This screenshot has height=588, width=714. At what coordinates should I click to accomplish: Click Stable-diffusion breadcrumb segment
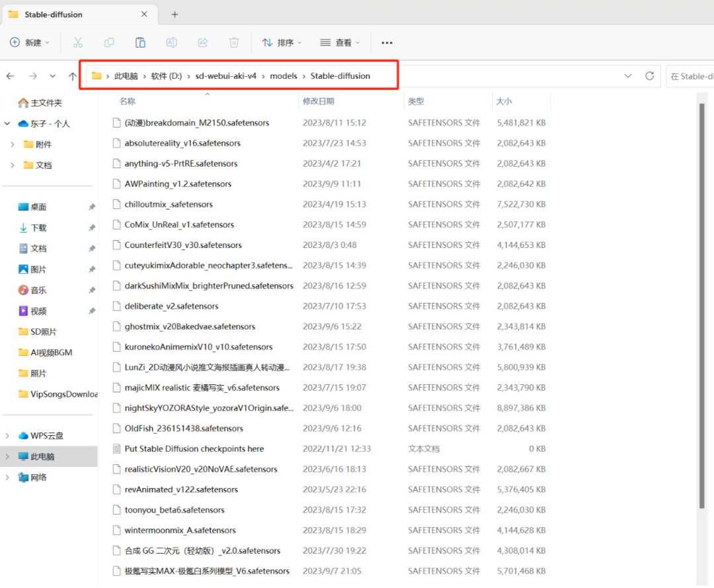click(340, 76)
